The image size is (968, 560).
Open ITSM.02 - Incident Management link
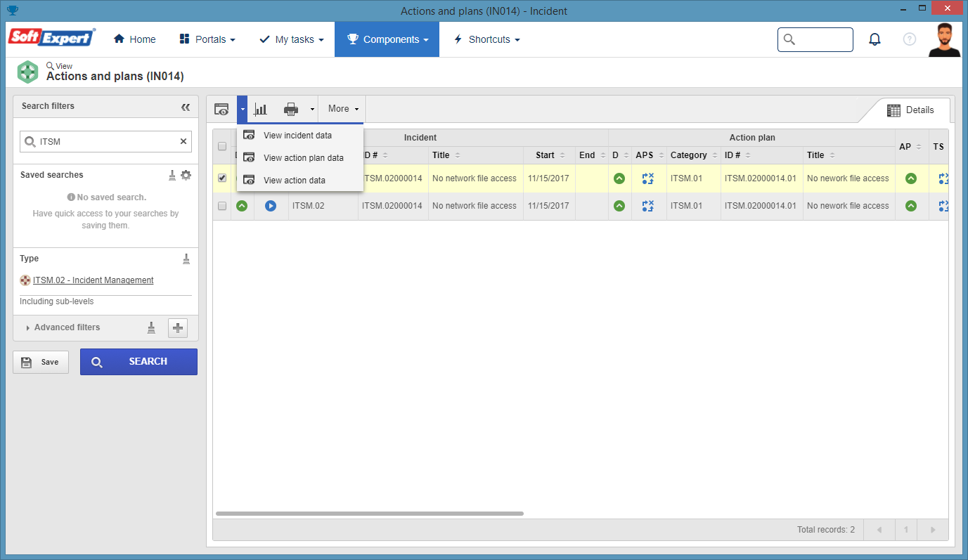point(93,280)
